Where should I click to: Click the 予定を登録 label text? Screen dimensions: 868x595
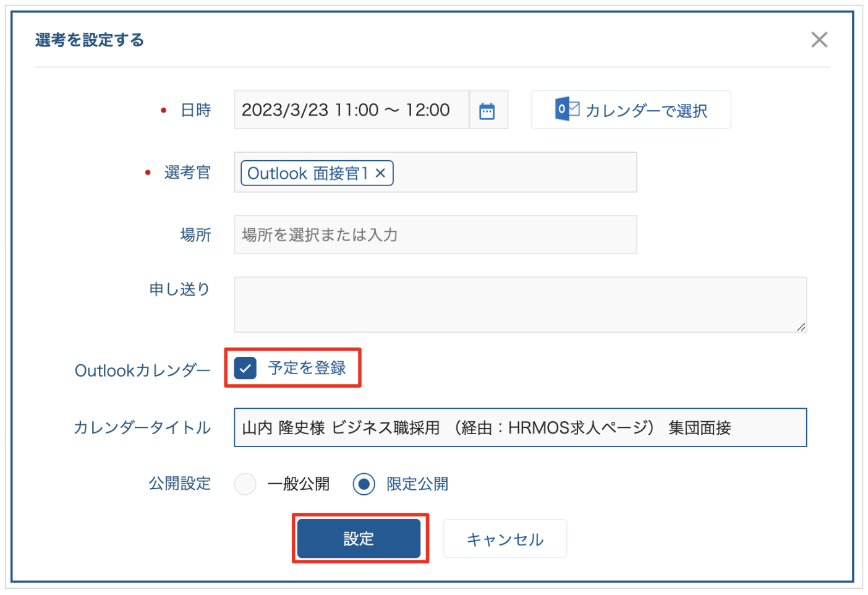[307, 368]
